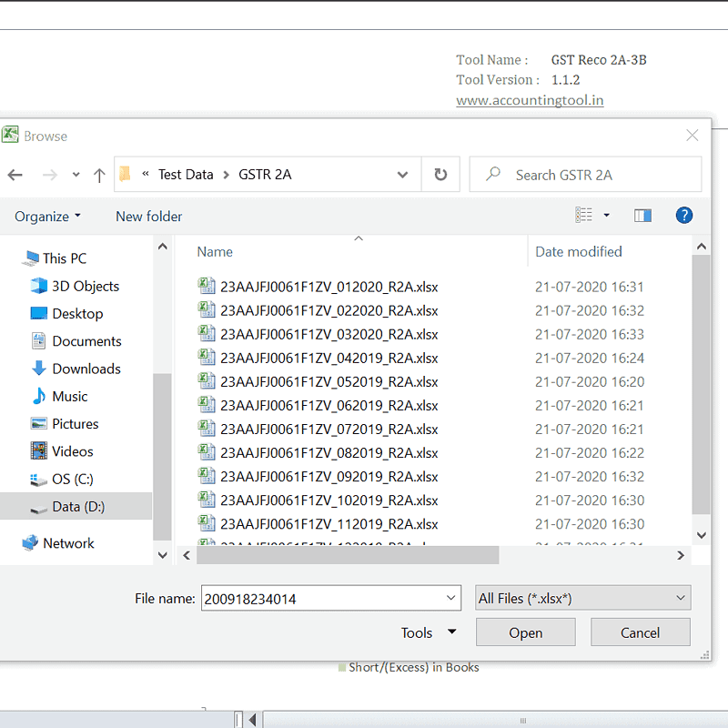Click the Up one level arrow
The height and width of the screenshot is (728, 728).
[99, 175]
